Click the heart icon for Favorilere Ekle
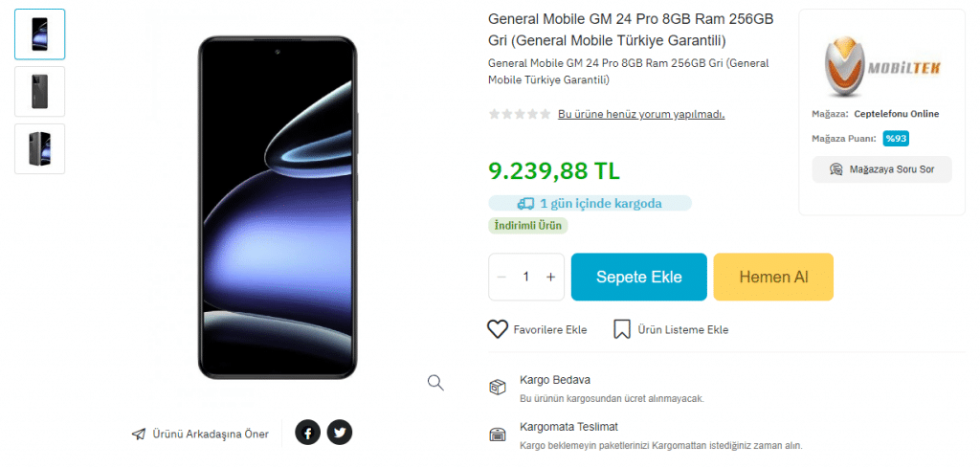This screenshot has width=980, height=468. coord(498,329)
